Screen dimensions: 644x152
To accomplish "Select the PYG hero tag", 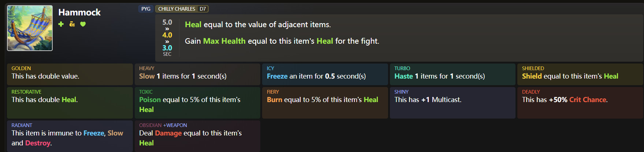I will [146, 9].
